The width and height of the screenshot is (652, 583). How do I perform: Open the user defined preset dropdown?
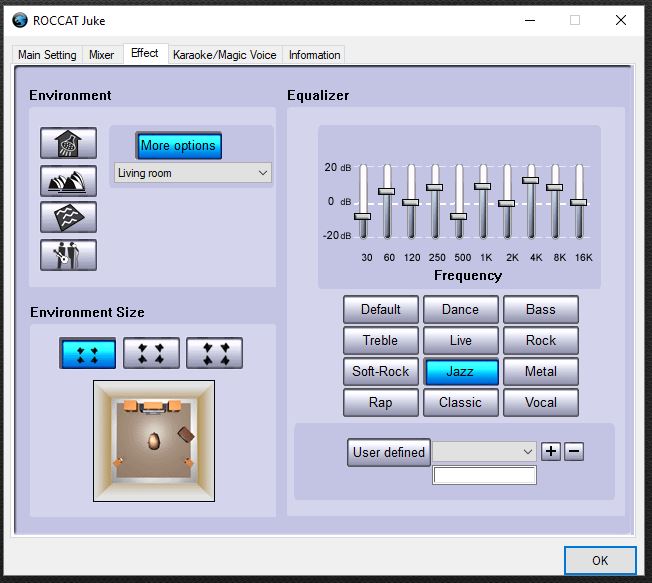(484, 451)
